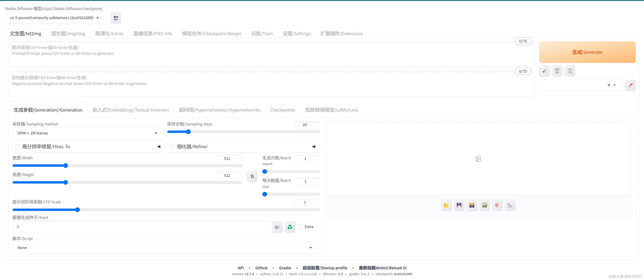The width and height of the screenshot is (644, 280).
Task: Open the Lora tab
Action: point(331,110)
